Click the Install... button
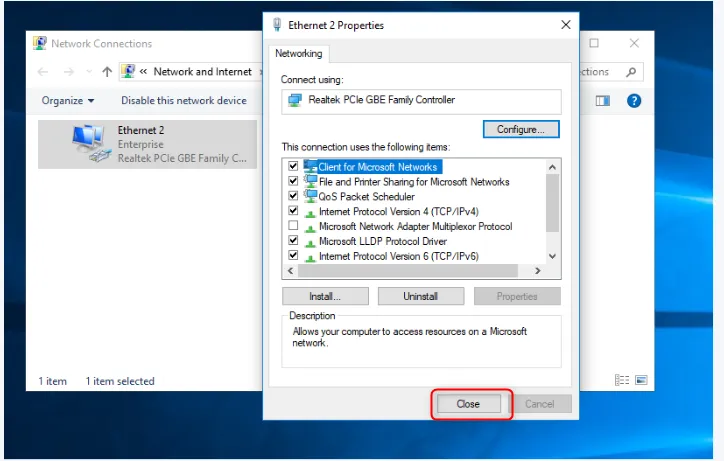724x461 pixels. 325,296
